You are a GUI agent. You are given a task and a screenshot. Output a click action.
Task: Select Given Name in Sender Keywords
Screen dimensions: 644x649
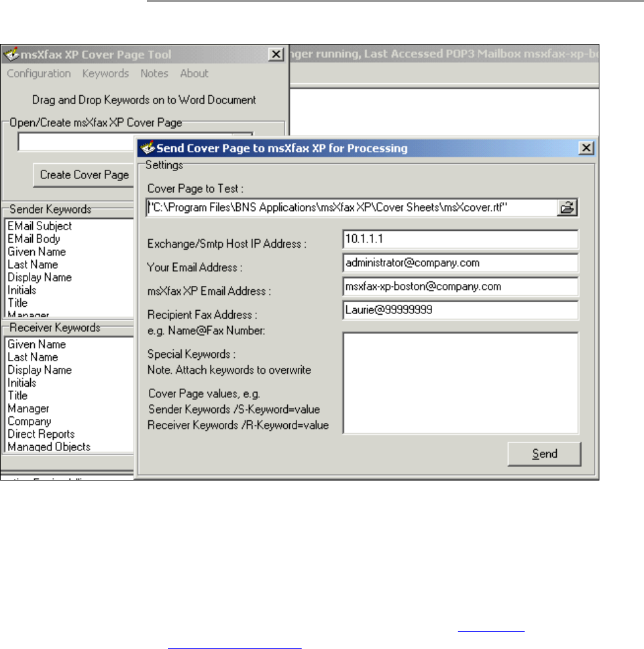pyautogui.click(x=37, y=252)
